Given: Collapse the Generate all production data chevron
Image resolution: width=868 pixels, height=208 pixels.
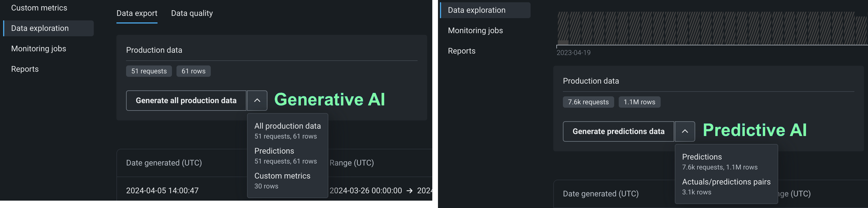Looking at the screenshot, I should point(257,101).
